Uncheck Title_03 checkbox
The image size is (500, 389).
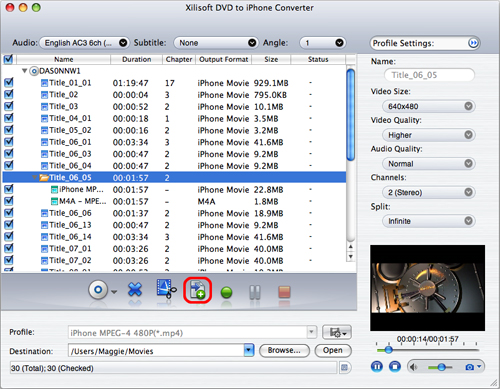pos(9,106)
